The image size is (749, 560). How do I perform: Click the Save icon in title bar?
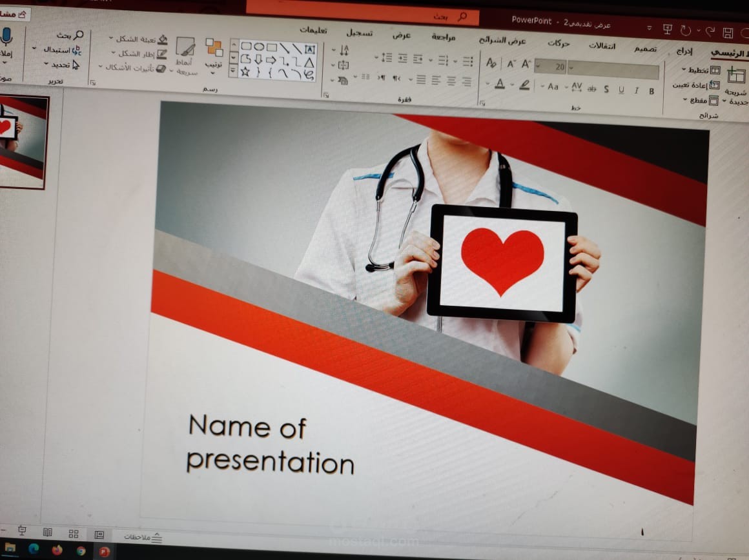tap(728, 32)
